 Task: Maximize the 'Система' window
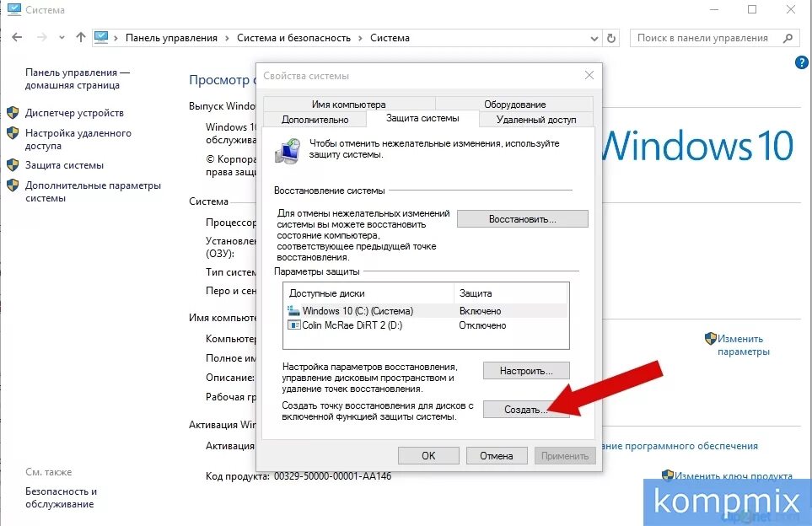click(x=752, y=9)
